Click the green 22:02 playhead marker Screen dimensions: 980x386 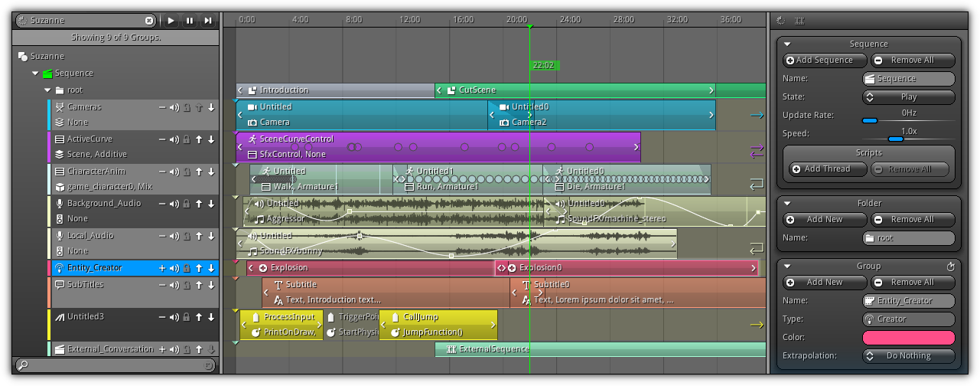point(544,66)
